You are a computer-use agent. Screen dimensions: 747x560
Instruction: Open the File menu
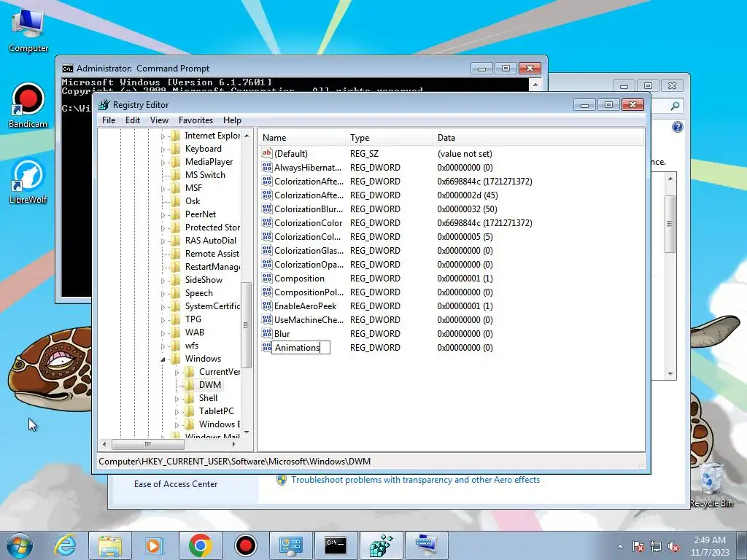[x=109, y=120]
